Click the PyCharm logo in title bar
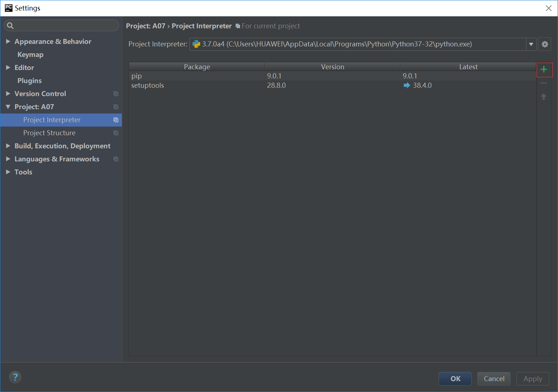 pyautogui.click(x=9, y=8)
